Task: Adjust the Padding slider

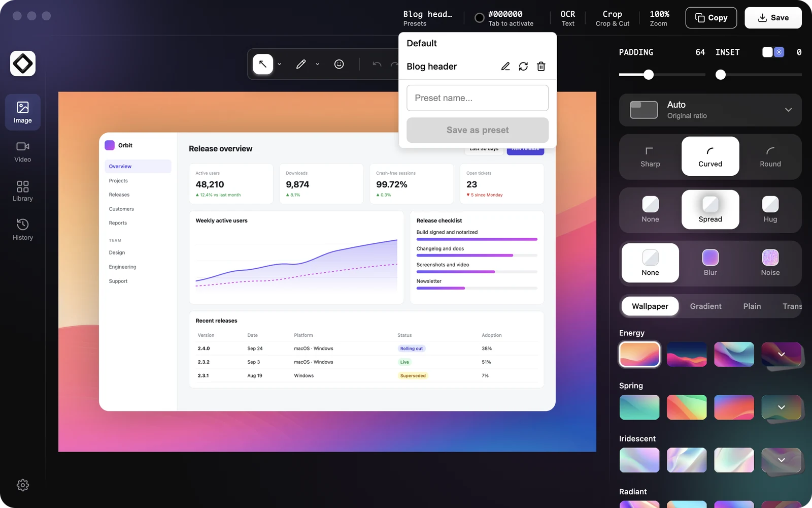Action: click(x=649, y=75)
